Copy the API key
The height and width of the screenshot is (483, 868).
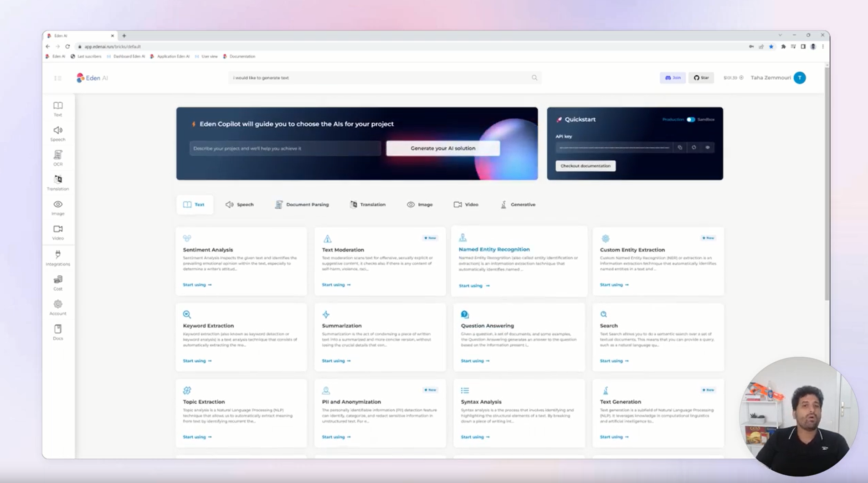680,148
